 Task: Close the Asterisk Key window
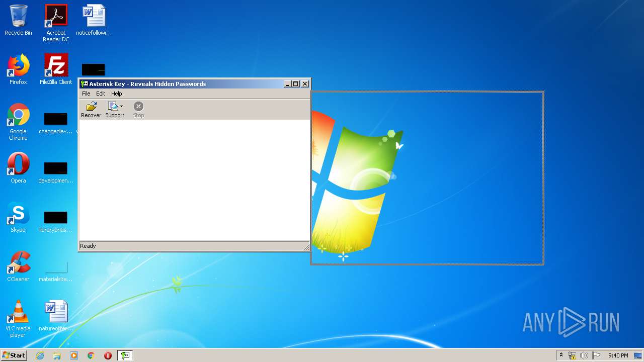click(x=305, y=84)
